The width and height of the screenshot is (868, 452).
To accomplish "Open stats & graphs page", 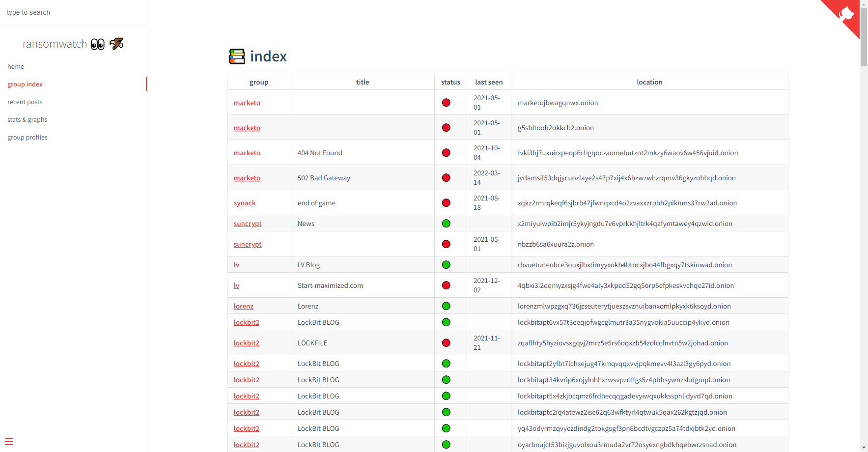I will tap(28, 120).
